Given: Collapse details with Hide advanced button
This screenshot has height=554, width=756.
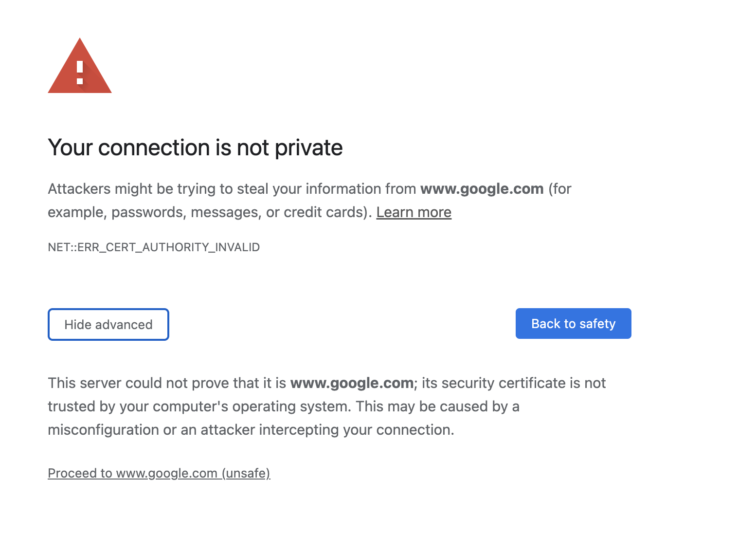Looking at the screenshot, I should [108, 324].
